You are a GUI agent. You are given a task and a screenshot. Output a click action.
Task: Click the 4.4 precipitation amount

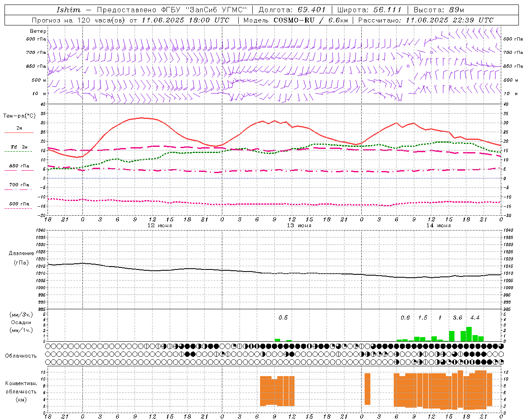(x=475, y=318)
